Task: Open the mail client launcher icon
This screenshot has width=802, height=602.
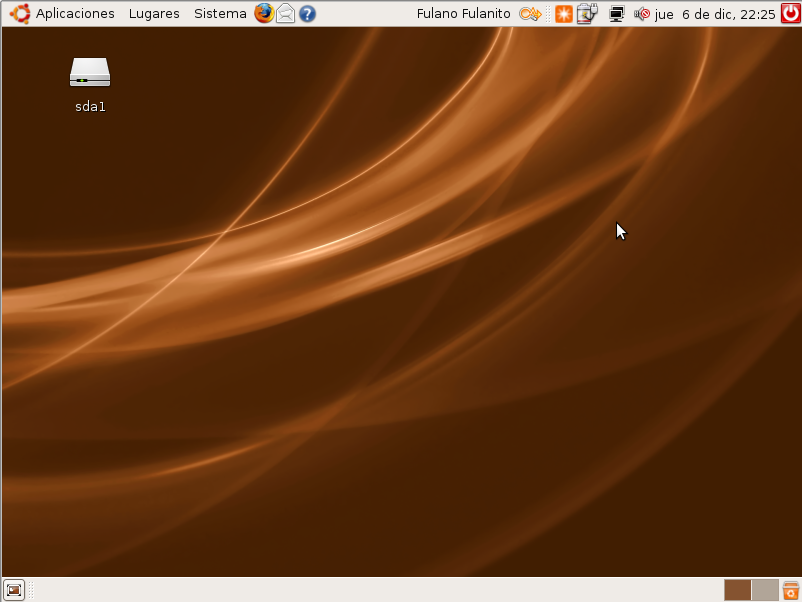Action: point(285,14)
